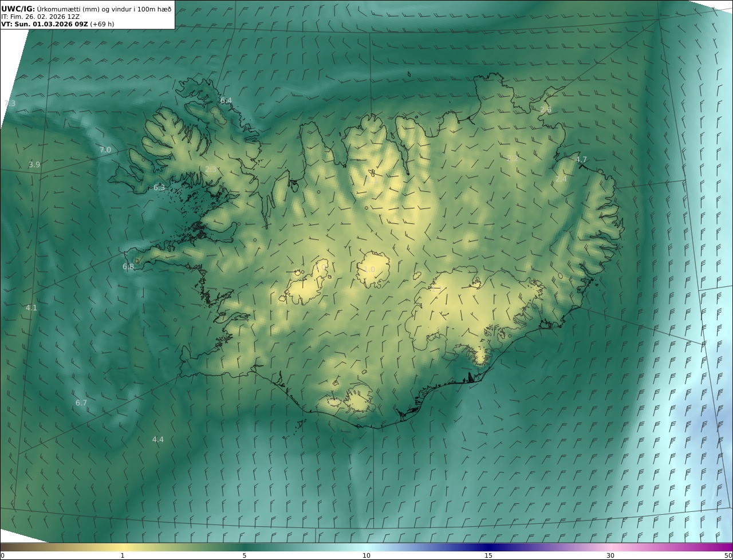Screen dimensions: 733x560
Task: Click the 7.0 value label on the map
Action: 105,150
